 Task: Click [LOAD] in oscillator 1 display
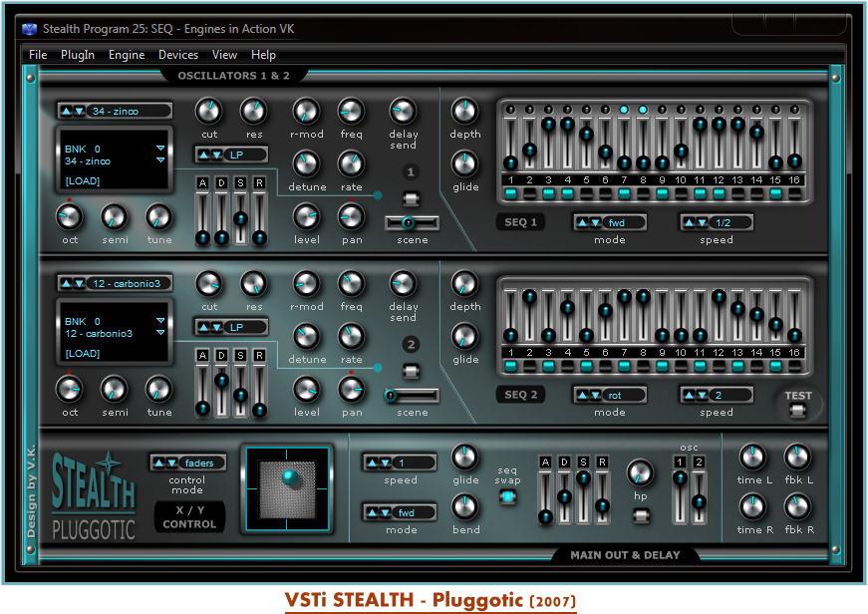click(x=83, y=181)
